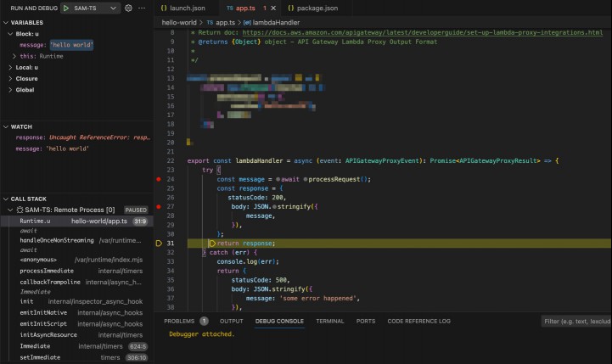
Task: Expand the this: Runtime variable
Action: 14,56
